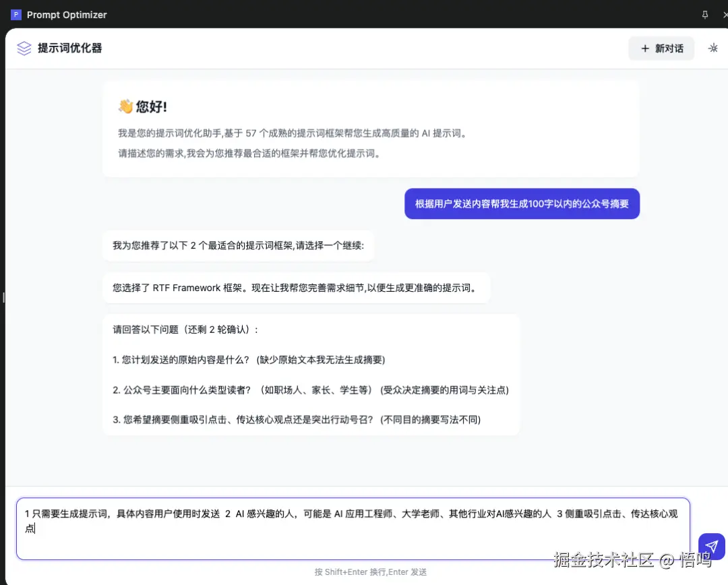Select the send arrow at bottom right
The height and width of the screenshot is (585, 728).
pyautogui.click(x=712, y=547)
